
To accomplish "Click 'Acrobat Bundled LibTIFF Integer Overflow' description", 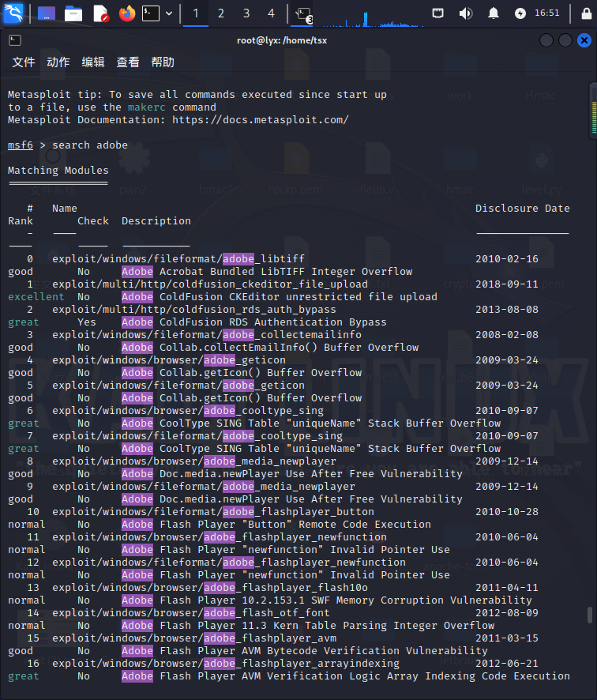I will click(286, 272).
